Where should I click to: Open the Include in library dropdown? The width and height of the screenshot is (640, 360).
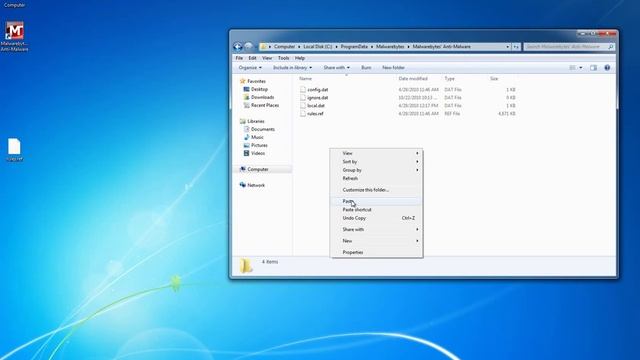292,68
